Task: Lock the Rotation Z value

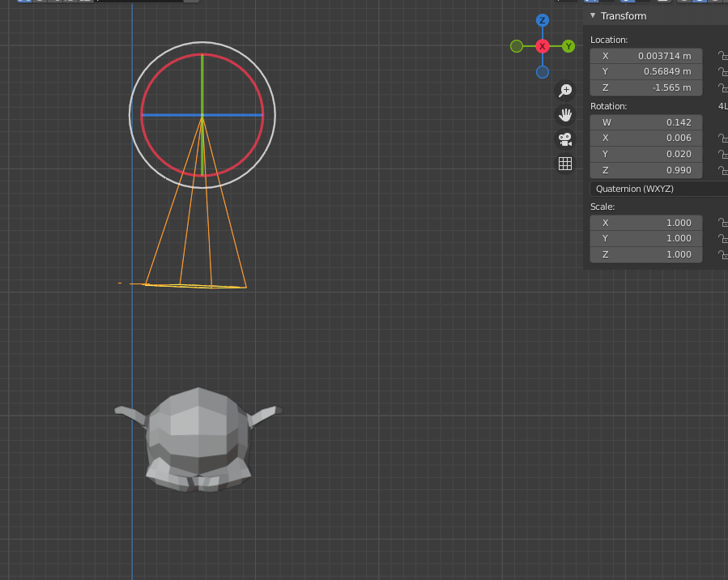Action: click(x=722, y=170)
